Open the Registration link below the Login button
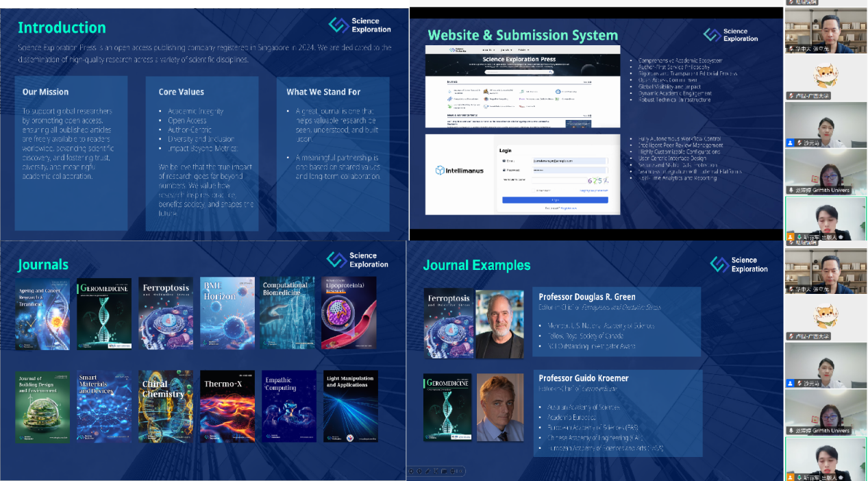 569,208
